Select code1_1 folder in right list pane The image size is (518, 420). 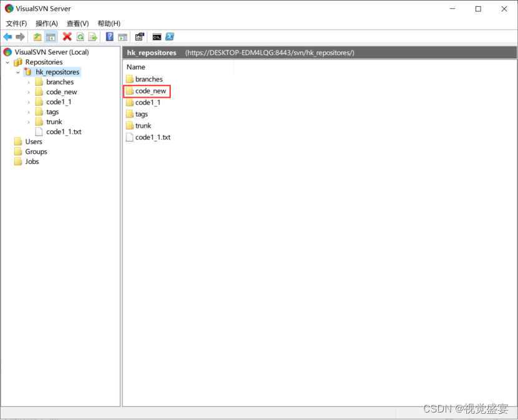148,103
